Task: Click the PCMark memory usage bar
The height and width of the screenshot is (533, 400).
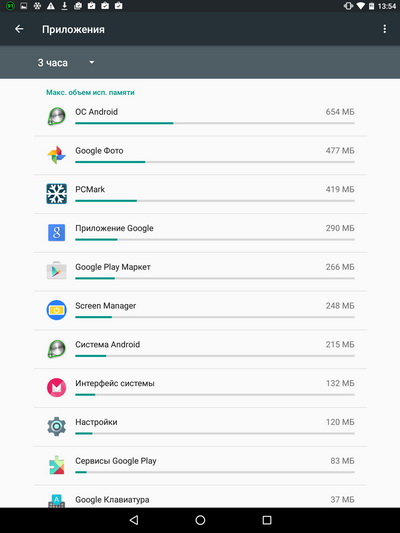Action: point(215,201)
